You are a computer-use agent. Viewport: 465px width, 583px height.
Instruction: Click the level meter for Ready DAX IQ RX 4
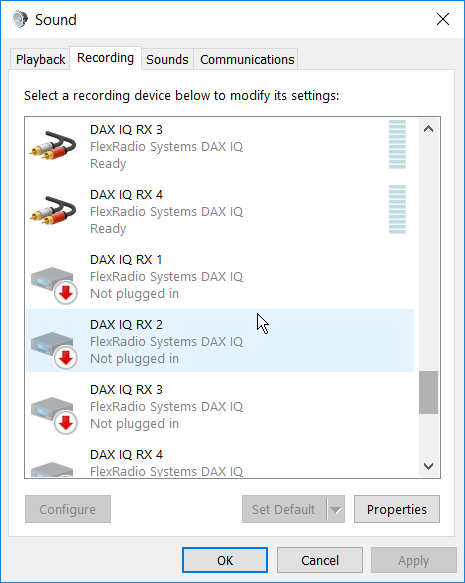click(x=397, y=209)
